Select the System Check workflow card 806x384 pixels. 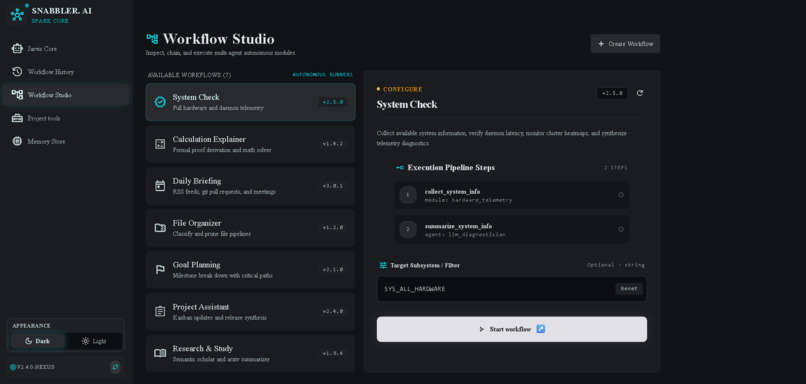tap(250, 102)
